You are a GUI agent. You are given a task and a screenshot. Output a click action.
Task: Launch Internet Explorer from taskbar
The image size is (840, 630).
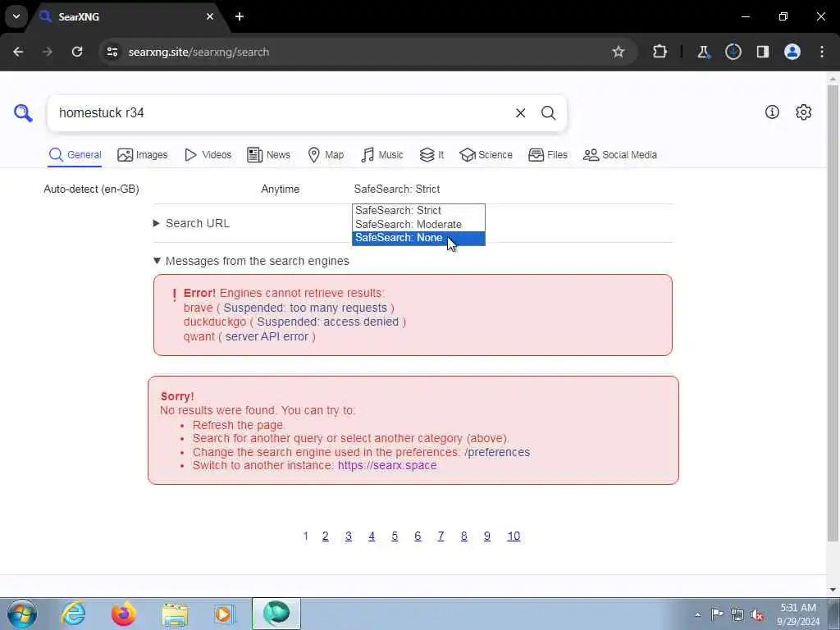coord(73,614)
